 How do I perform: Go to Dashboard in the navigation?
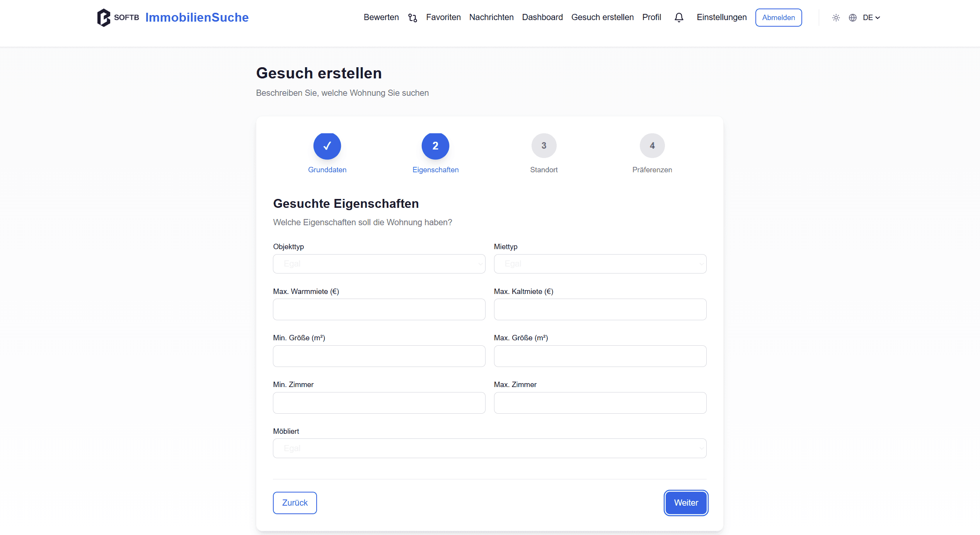pos(542,17)
